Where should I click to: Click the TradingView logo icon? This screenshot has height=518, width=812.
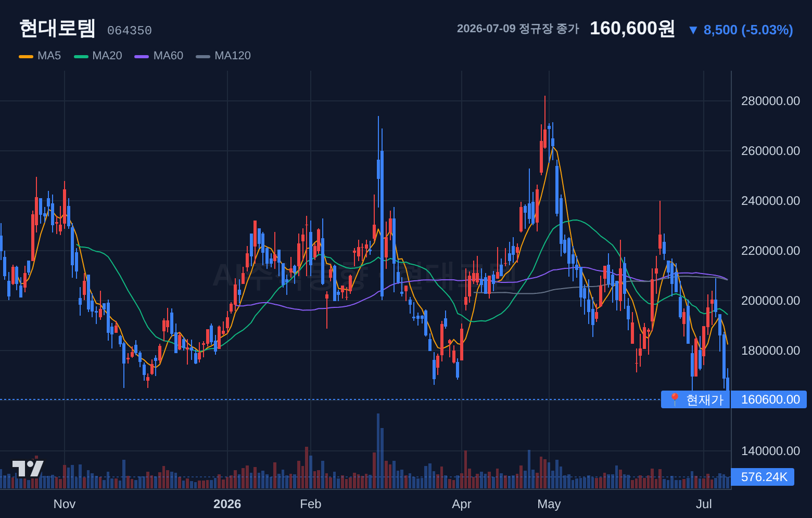click(28, 469)
